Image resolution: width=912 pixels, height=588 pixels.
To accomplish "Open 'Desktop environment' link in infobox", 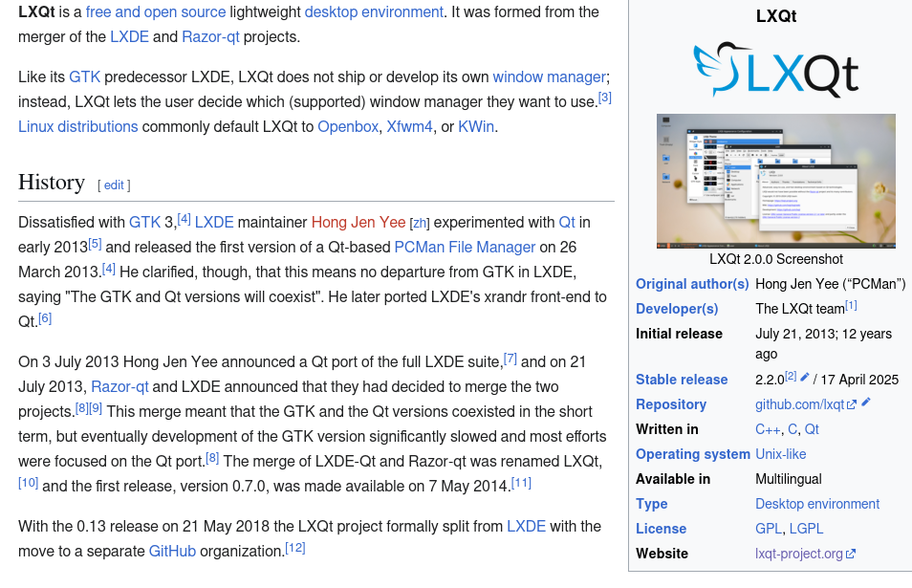I will [817, 504].
